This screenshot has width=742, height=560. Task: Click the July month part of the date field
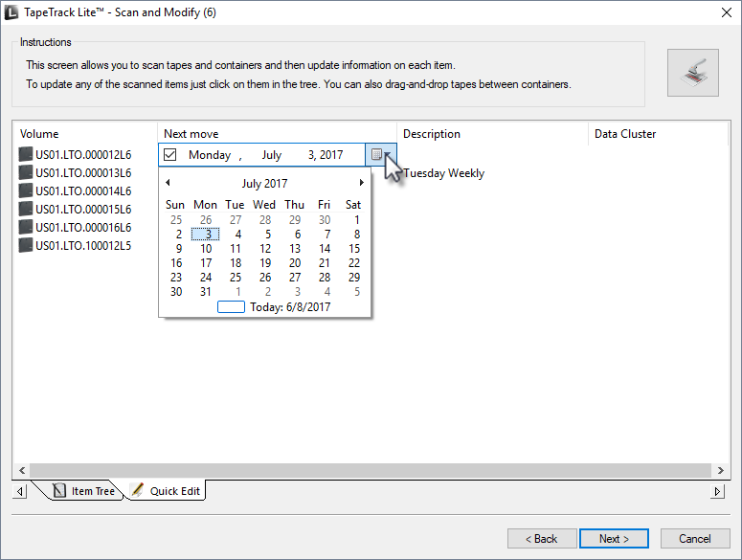272,155
